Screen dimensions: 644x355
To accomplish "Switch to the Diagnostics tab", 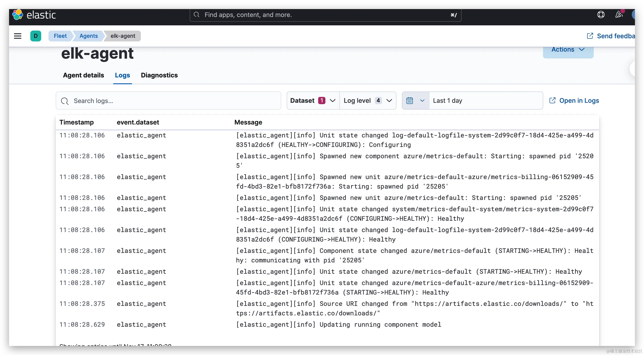I will (x=159, y=75).
